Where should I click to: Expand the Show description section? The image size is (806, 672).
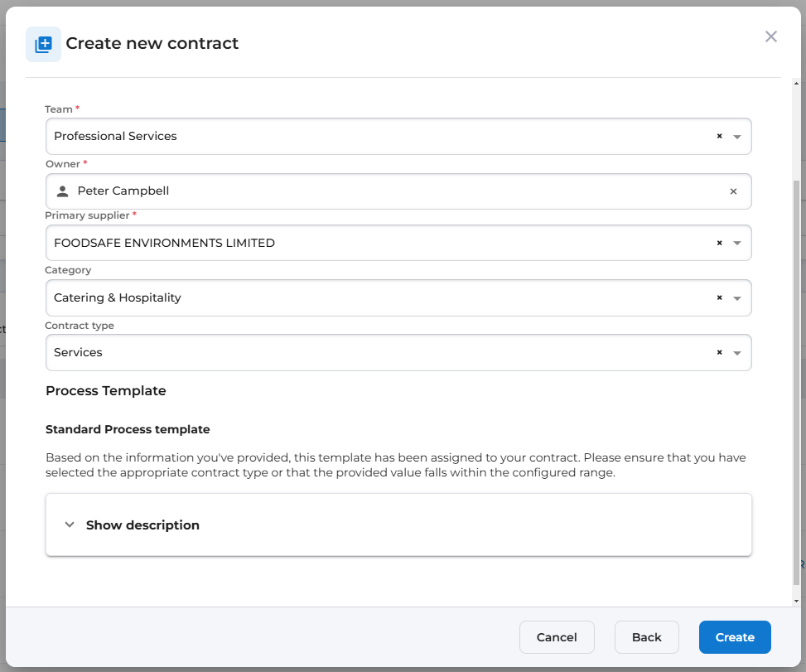click(x=142, y=525)
